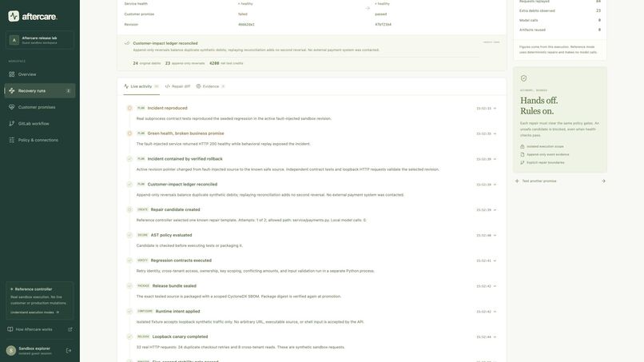Expand the Repair candidate created entry
644x362 pixels.
tap(495, 210)
